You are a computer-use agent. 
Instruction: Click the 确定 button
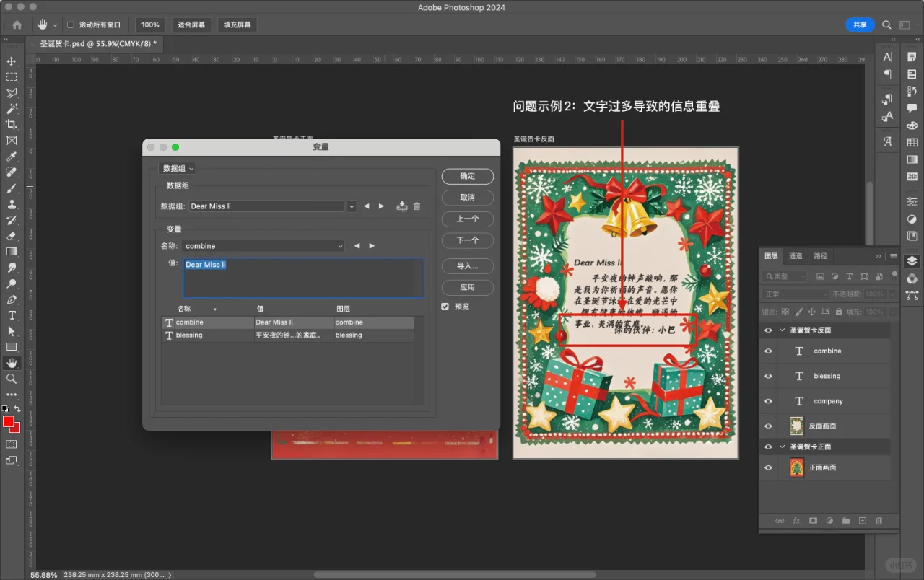coord(468,176)
